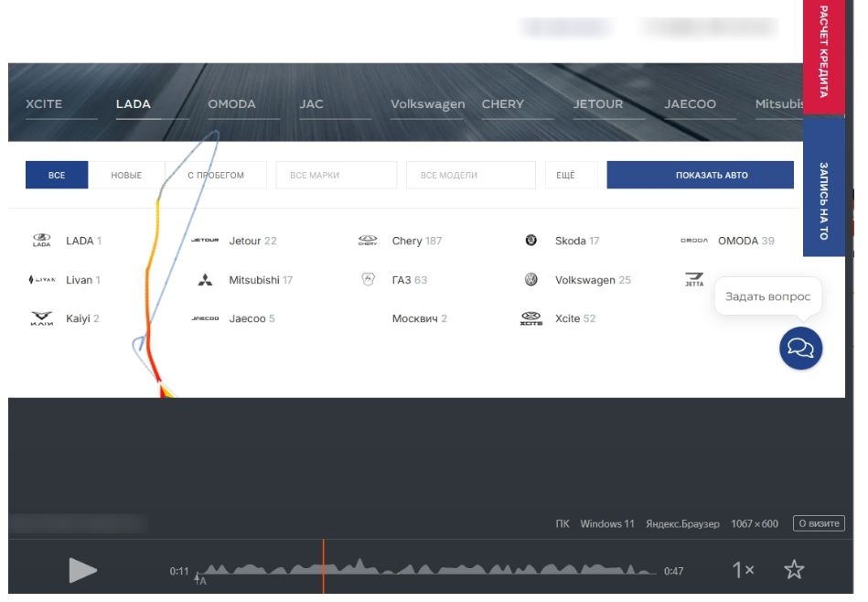Switch to the JETOUR tab in top bar
868x602 pixels.
598,104
